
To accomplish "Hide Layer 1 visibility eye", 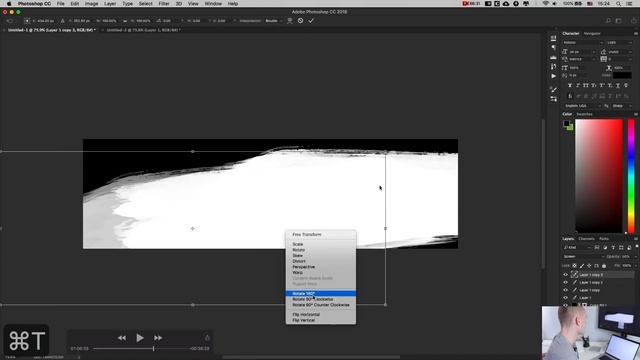I will click(565, 298).
